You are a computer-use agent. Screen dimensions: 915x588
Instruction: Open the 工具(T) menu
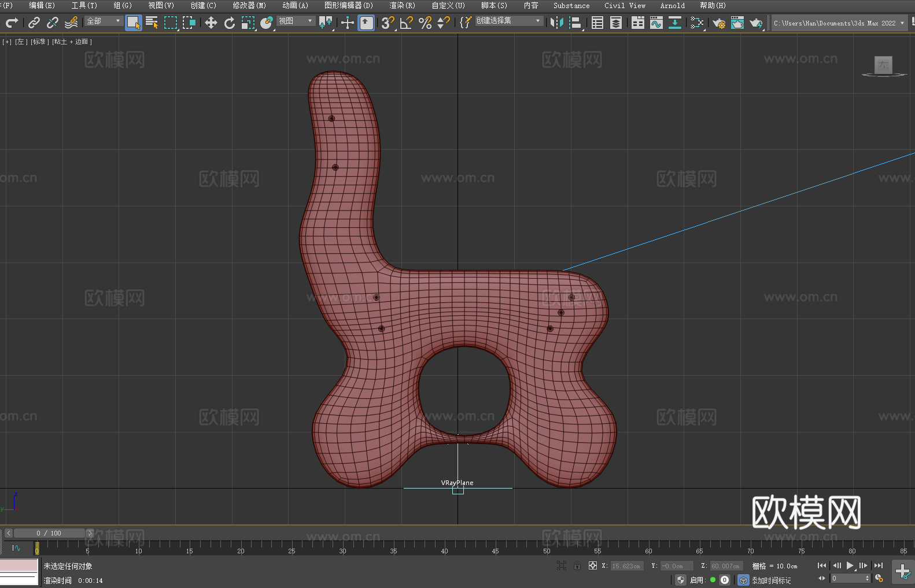84,5
